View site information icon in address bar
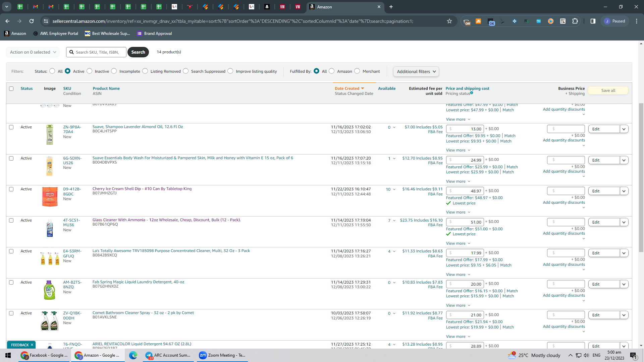The width and height of the screenshot is (644, 362). [46, 21]
